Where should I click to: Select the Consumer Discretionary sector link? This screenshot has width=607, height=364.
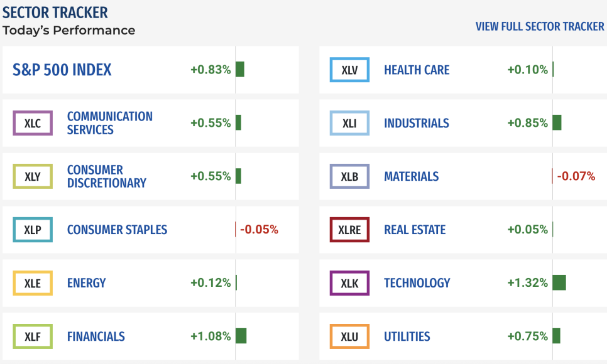tap(107, 176)
